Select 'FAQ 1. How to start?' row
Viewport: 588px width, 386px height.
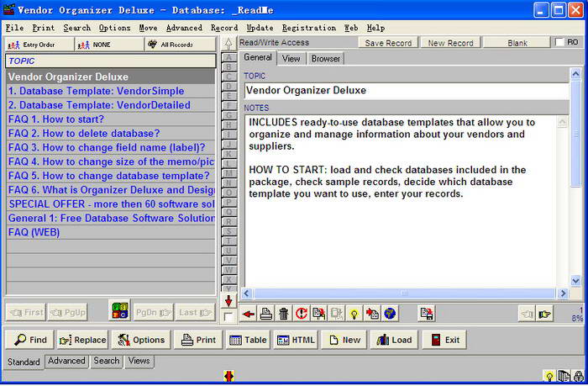tap(111, 119)
